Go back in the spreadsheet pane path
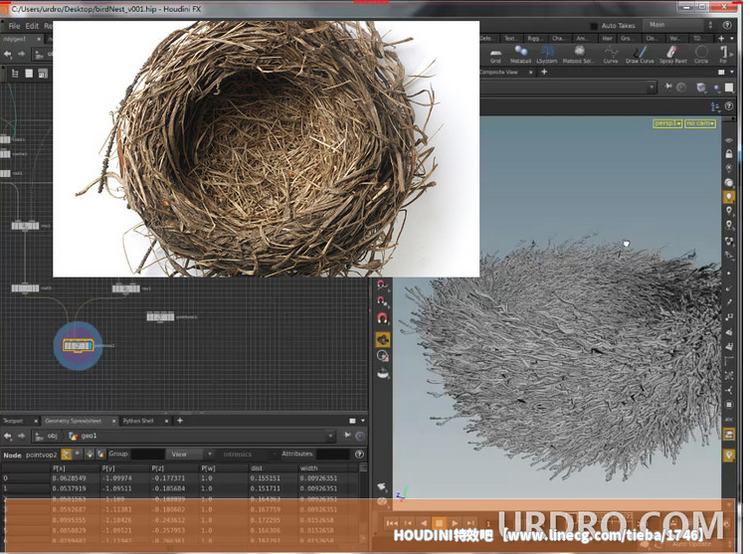 pos(8,436)
